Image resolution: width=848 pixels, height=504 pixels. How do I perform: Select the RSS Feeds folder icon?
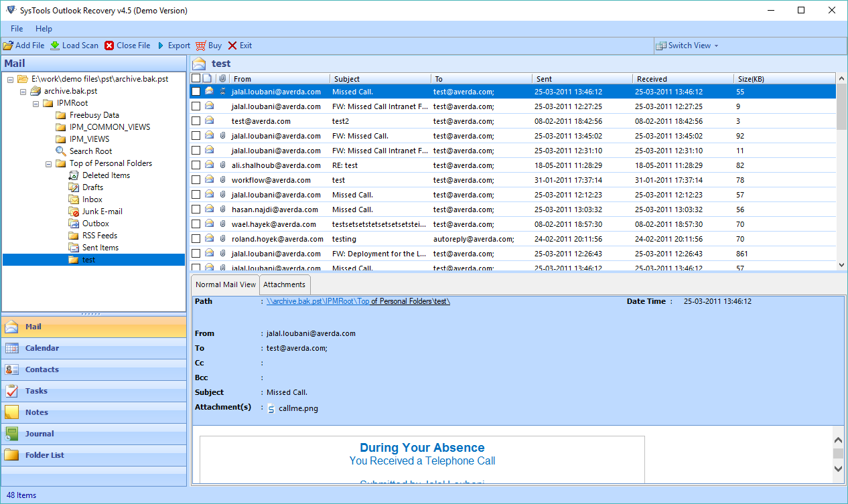pos(74,236)
